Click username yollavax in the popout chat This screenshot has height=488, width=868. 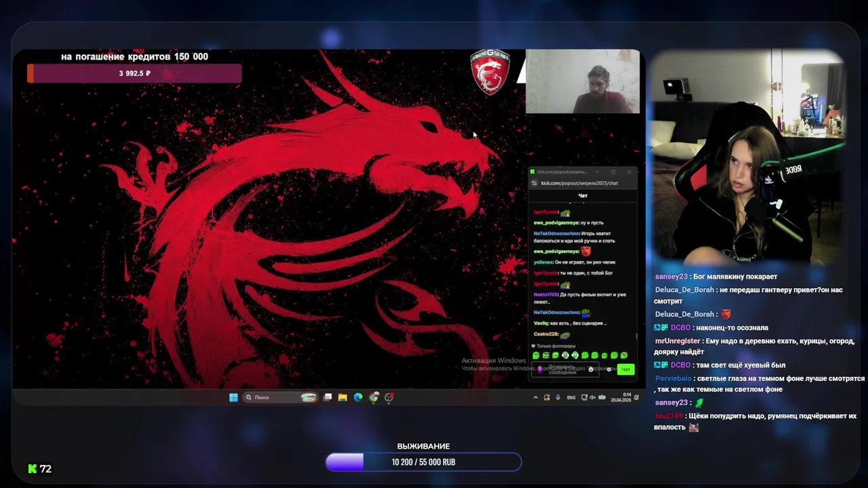[x=543, y=262]
